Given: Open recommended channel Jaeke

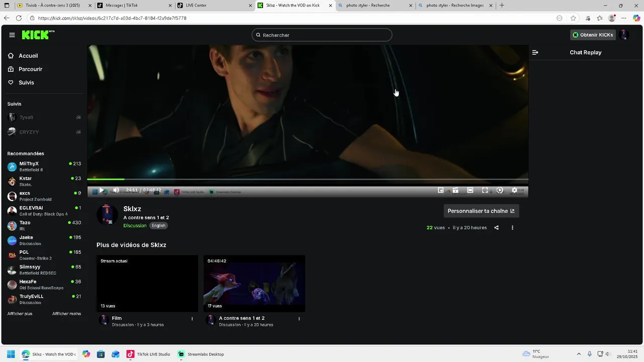Looking at the screenshot, I should pyautogui.click(x=44, y=240).
